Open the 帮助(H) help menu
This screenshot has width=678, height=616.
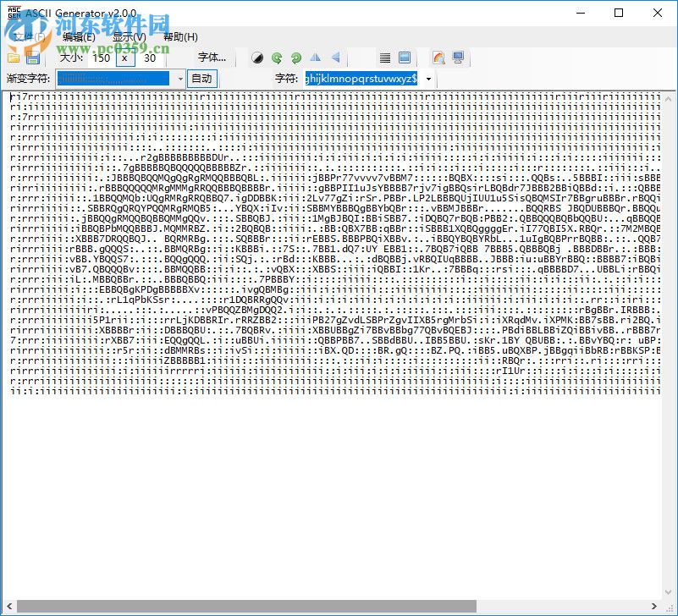[179, 37]
